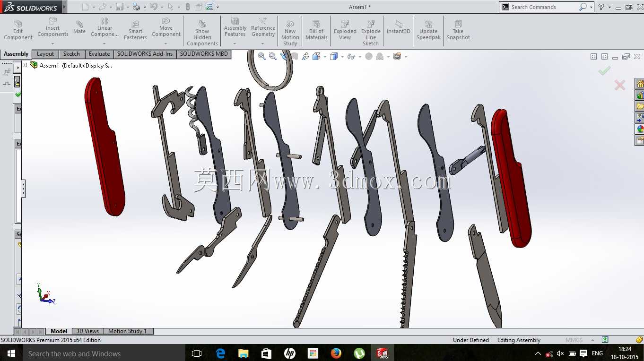Viewport: 644px width, 361px height.
Task: Click the Undo icon
Action: coord(153,7)
